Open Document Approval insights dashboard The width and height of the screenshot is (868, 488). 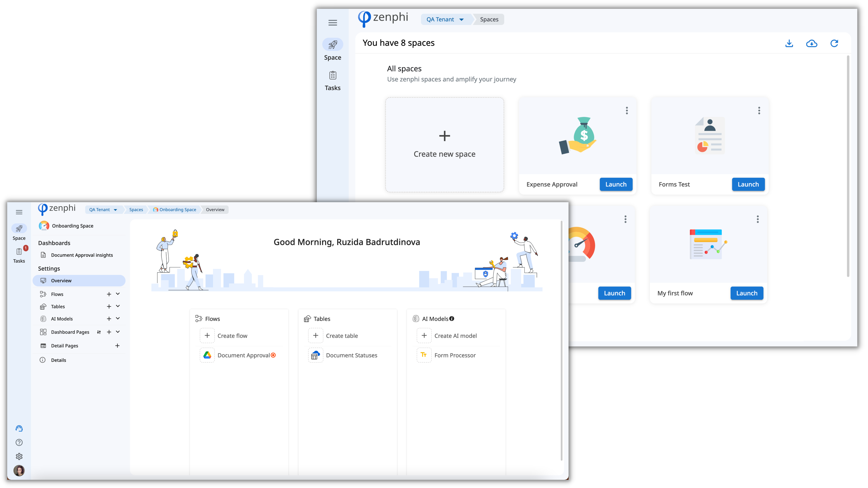click(82, 255)
